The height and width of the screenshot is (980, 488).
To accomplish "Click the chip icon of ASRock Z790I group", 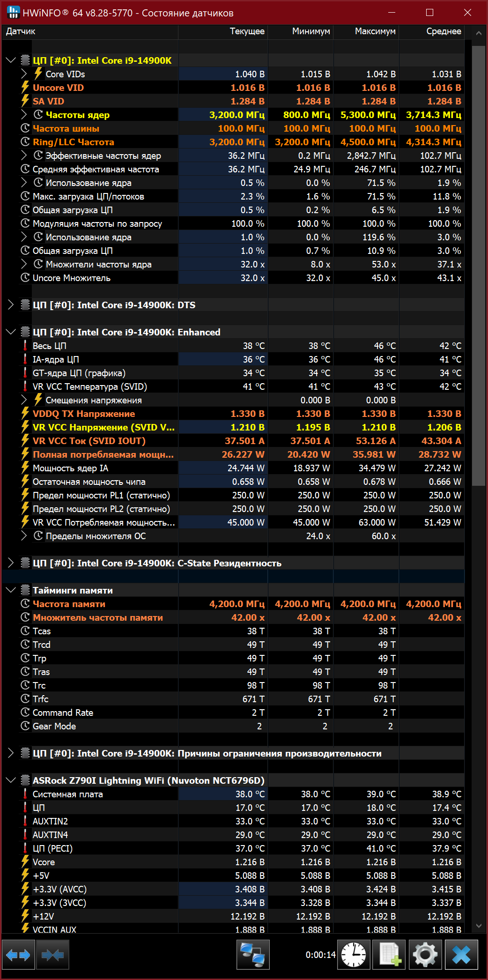I will click(x=25, y=780).
